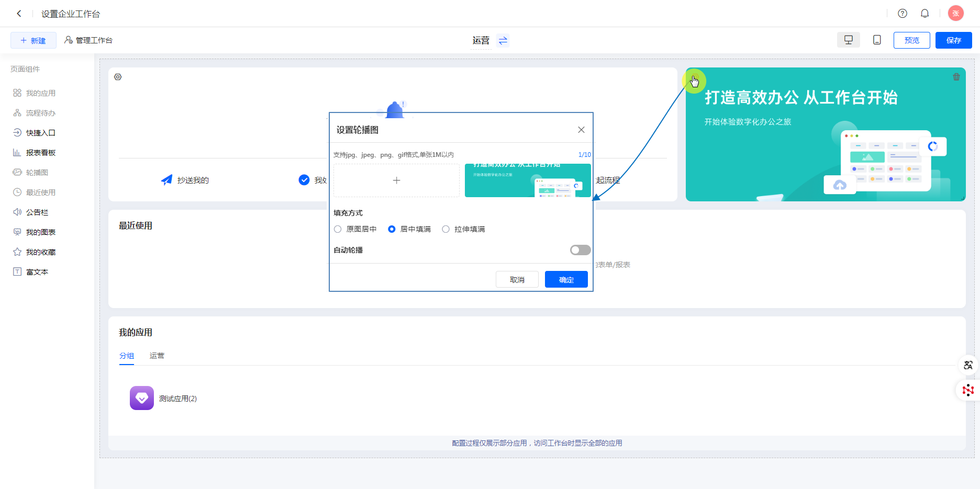980x489 pixels.
Task: Open the user avatar menu
Action: [956, 14]
